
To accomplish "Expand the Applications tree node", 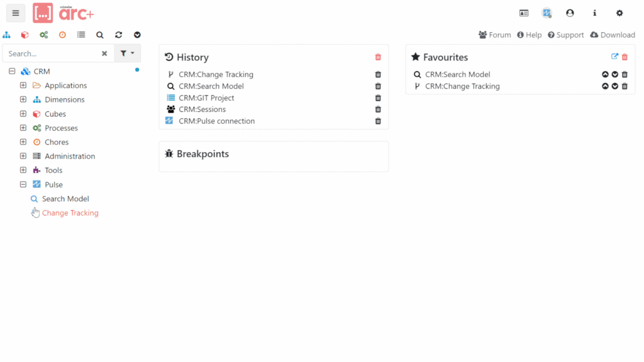I will 23,85.
